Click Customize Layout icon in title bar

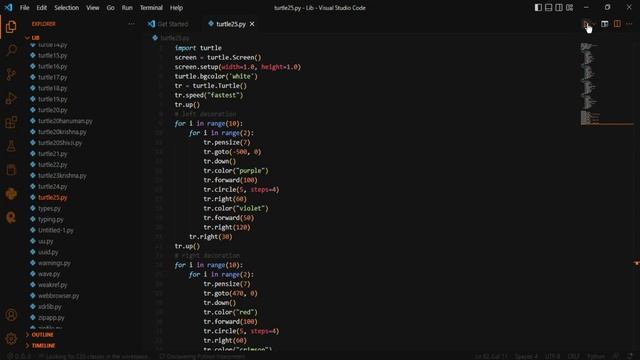(569, 8)
